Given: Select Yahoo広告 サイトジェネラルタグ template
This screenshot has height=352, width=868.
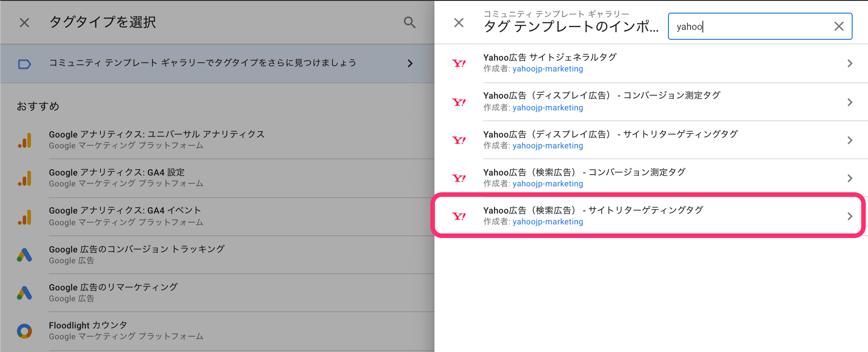Looking at the screenshot, I should click(651, 63).
